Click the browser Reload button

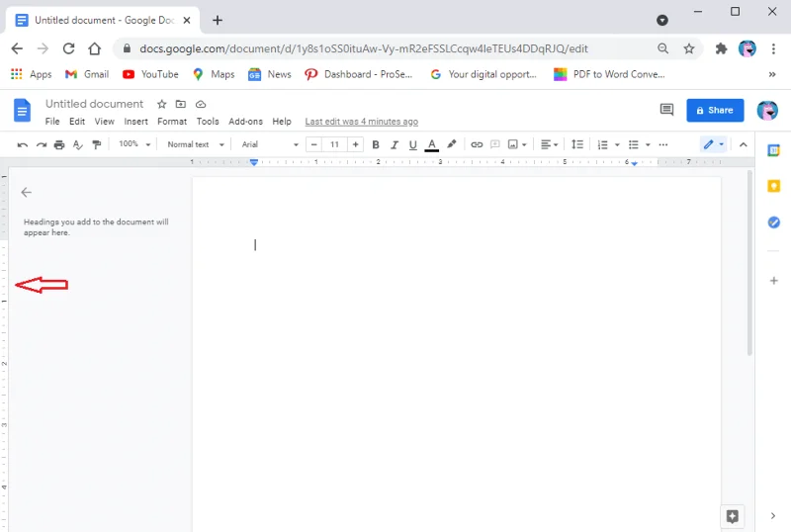click(68, 48)
